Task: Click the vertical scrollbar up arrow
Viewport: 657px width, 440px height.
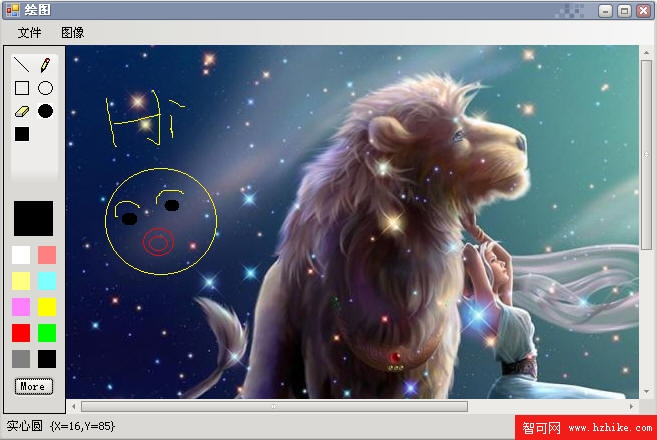Action: (x=647, y=53)
